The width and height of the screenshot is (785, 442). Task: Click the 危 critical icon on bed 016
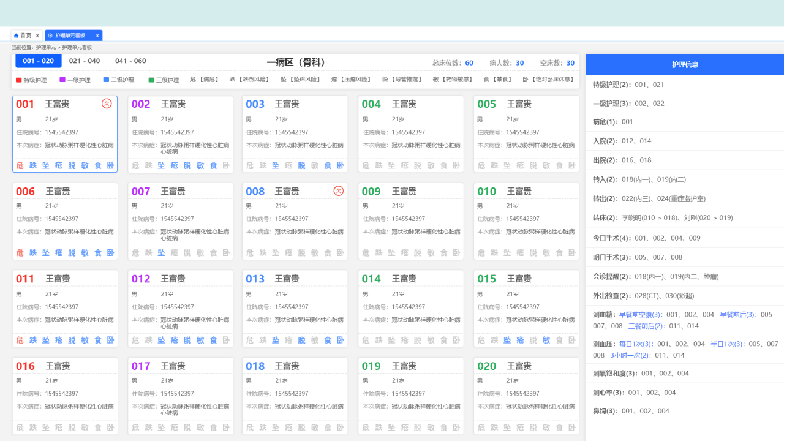(x=20, y=427)
